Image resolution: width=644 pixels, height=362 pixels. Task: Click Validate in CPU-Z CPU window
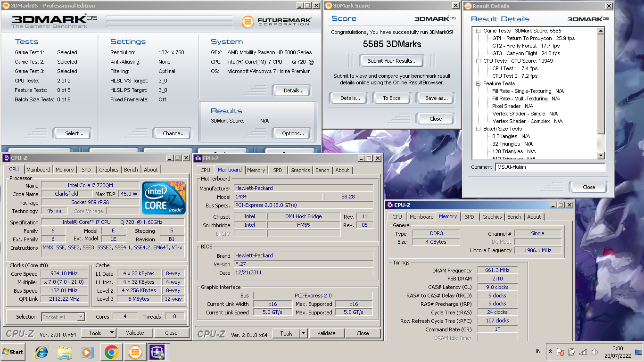[135, 333]
